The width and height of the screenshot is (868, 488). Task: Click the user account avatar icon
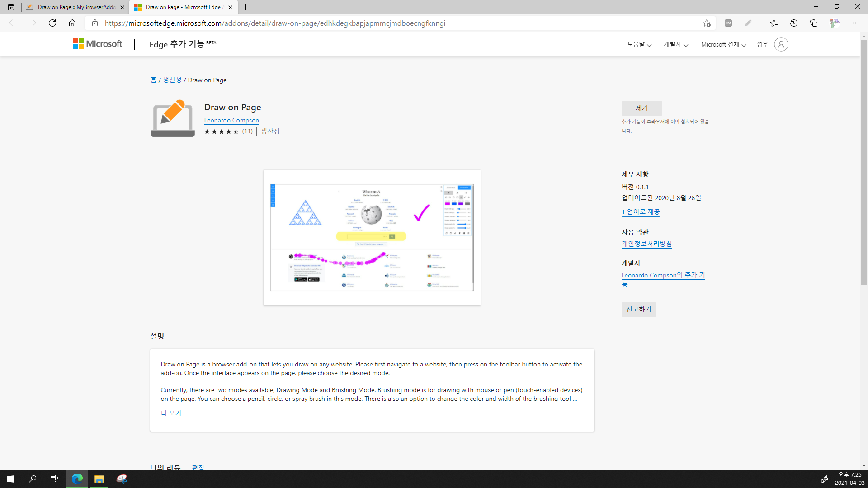(781, 44)
